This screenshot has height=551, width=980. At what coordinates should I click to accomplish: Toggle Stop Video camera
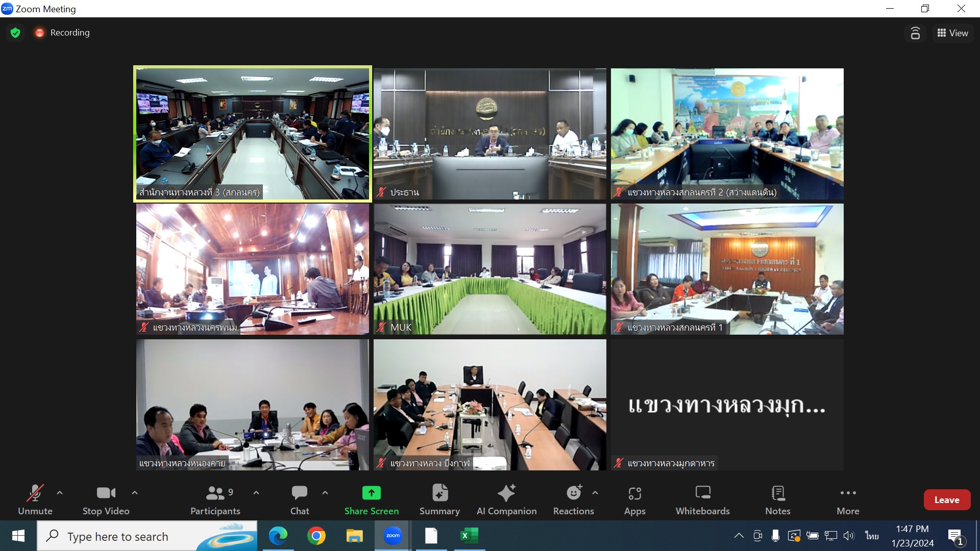pos(106,499)
